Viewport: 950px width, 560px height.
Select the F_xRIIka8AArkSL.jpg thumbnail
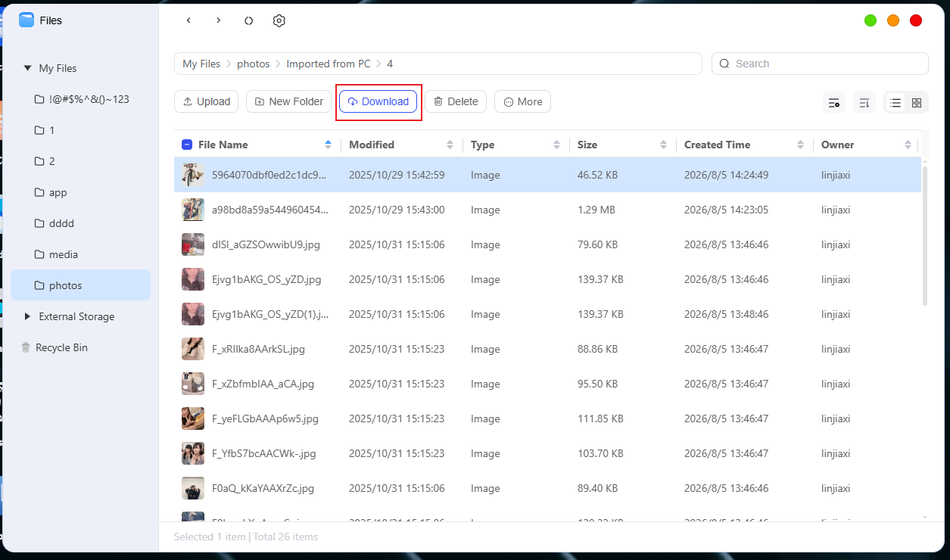(x=193, y=349)
